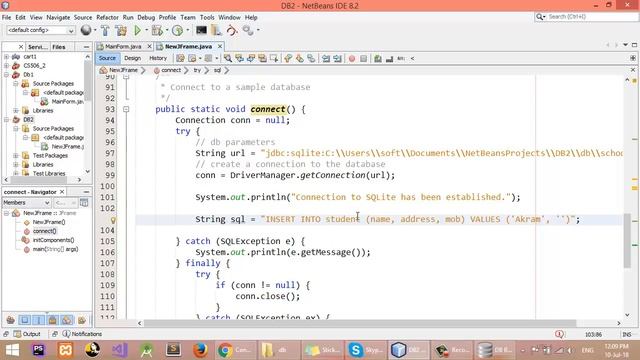This screenshot has width=640, height=360.
Task: Click the Debug Project icon
Action: tap(157, 30)
